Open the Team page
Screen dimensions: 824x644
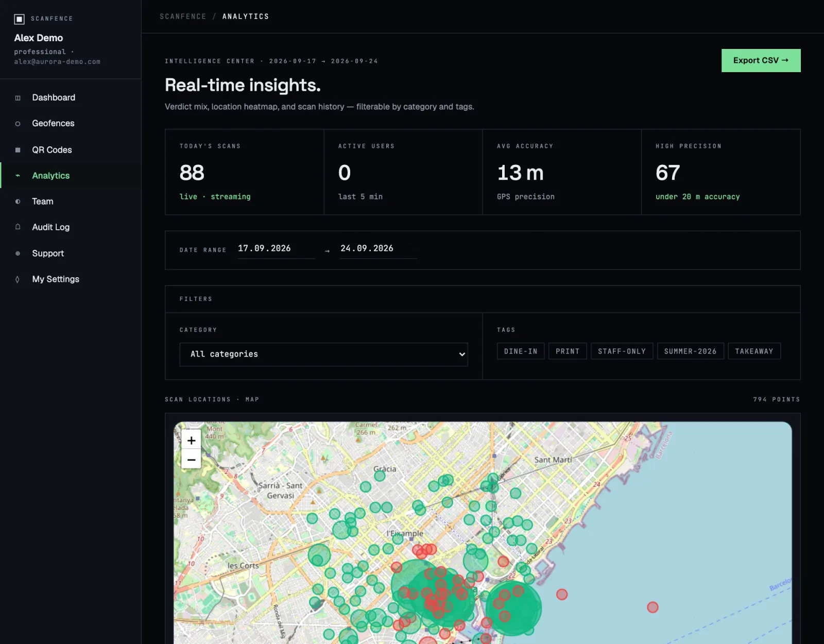71,201
